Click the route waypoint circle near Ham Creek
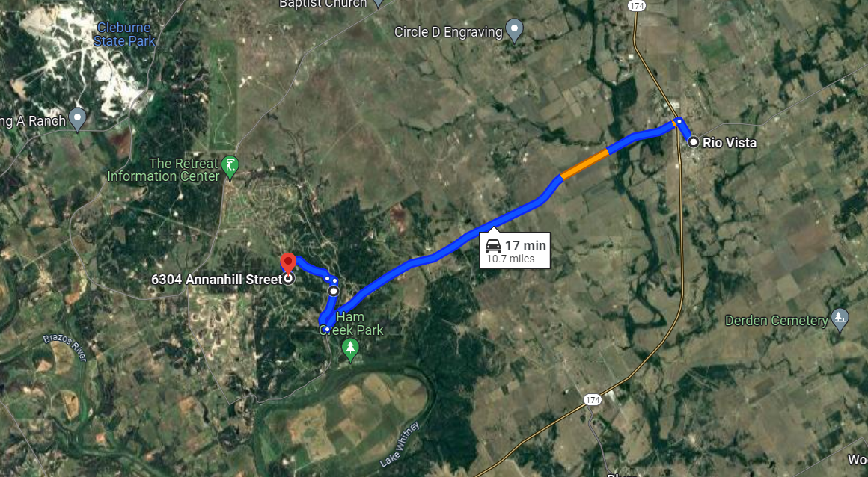Viewport: 868px width, 477px height. click(334, 291)
